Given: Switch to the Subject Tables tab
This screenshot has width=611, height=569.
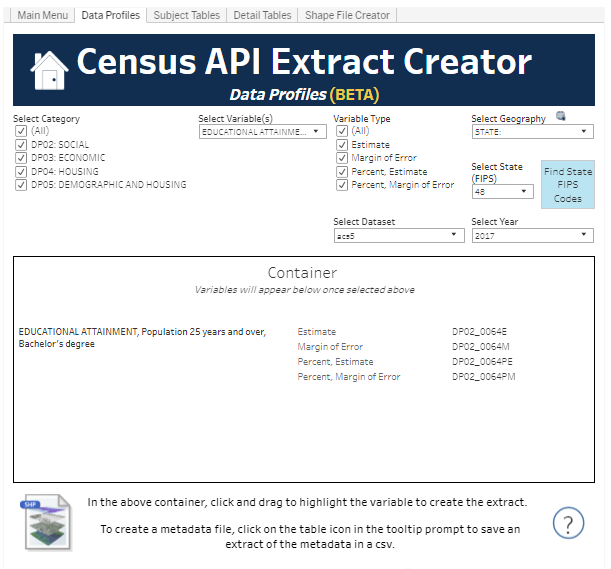Looking at the screenshot, I should [186, 15].
